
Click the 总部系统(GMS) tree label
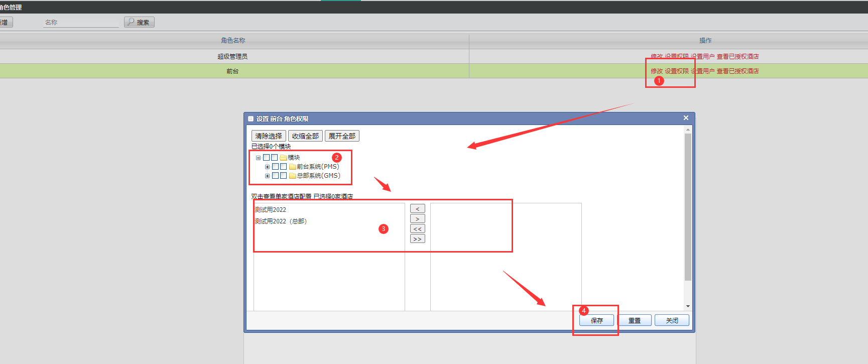(x=318, y=176)
